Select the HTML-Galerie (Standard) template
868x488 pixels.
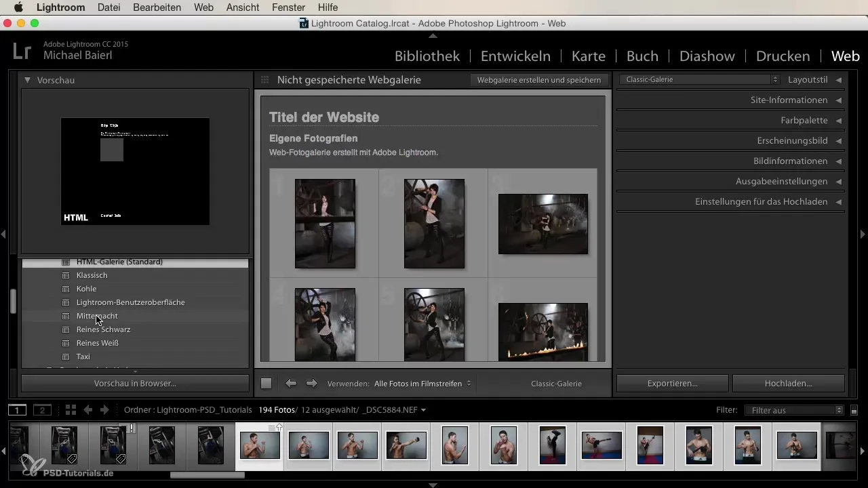[135, 262]
